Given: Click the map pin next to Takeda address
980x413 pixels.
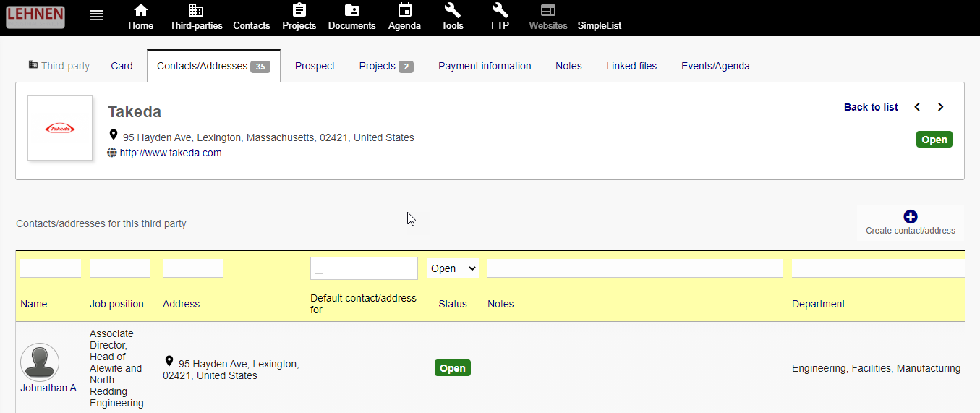Looking at the screenshot, I should pos(114,135).
